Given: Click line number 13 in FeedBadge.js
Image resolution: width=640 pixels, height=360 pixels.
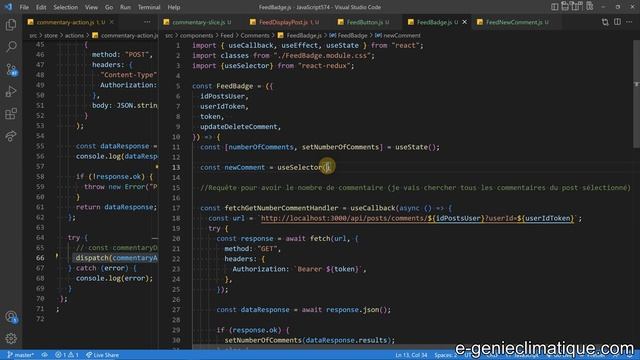Looking at the screenshot, I should click(x=176, y=167).
